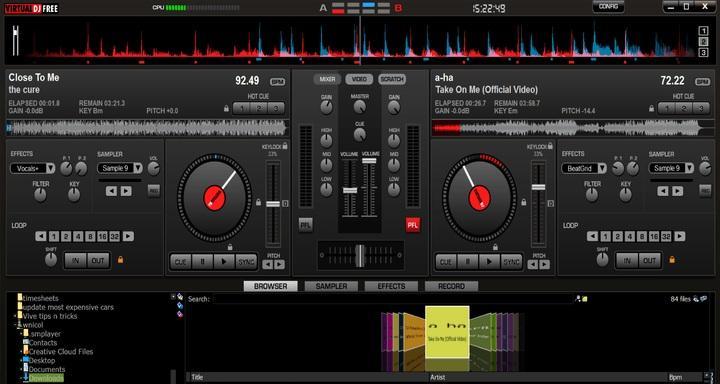Open the RECORD tab

[451, 286]
